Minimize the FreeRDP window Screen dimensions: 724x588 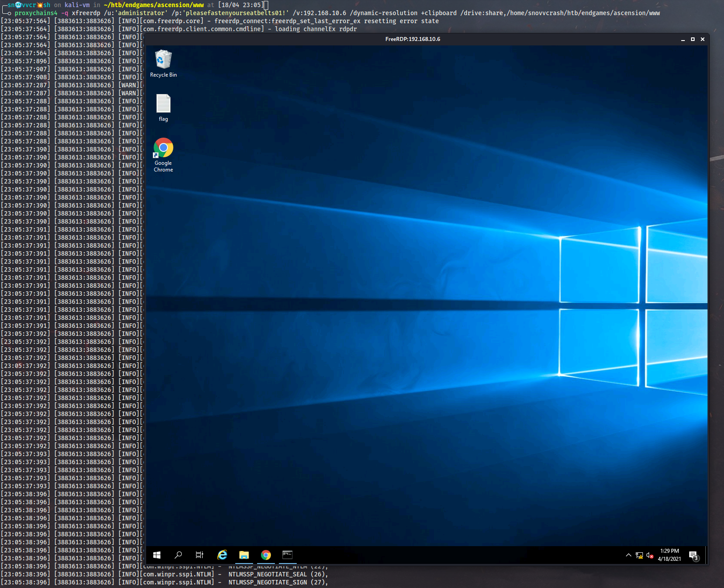coord(683,40)
